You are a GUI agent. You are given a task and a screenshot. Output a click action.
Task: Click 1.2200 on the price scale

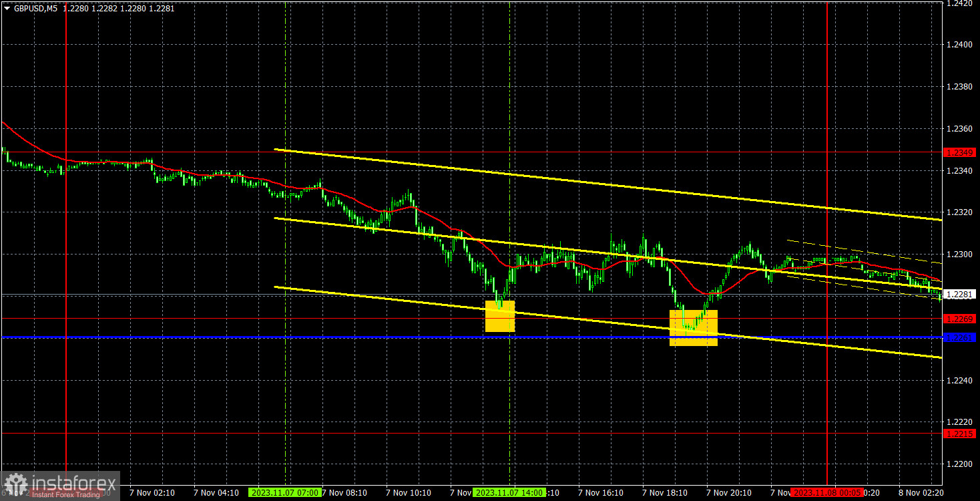pos(960,464)
